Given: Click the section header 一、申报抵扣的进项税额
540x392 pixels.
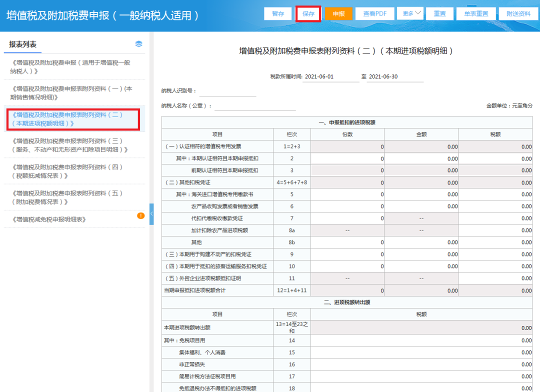Looking at the screenshot, I should point(347,122).
